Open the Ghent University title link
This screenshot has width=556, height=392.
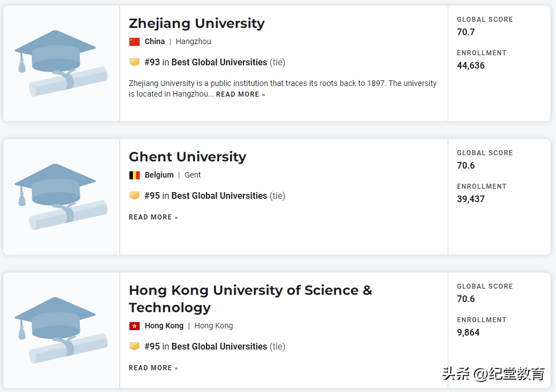[x=187, y=157]
